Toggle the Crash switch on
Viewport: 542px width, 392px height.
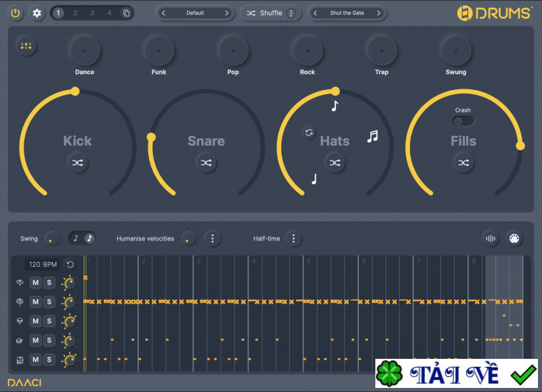click(463, 121)
